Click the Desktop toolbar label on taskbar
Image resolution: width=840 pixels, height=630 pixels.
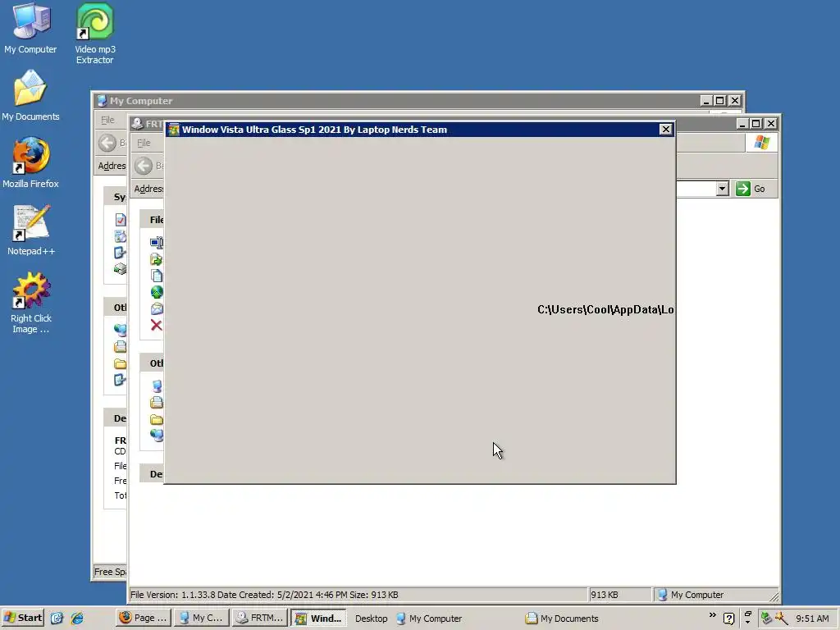tap(372, 619)
